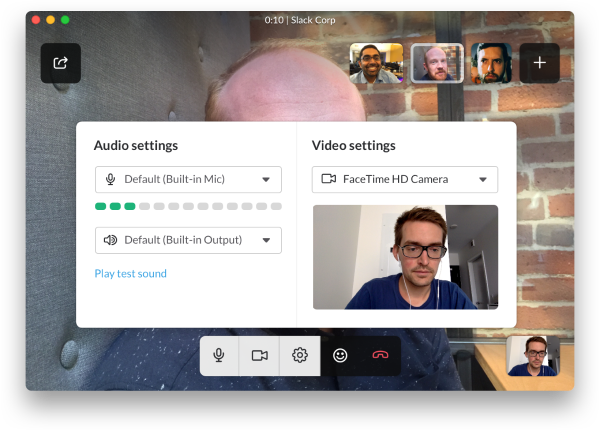Viewport: 600px width, 431px height.
Task: Click camera icon inside the video dropdown
Action: pos(328,180)
